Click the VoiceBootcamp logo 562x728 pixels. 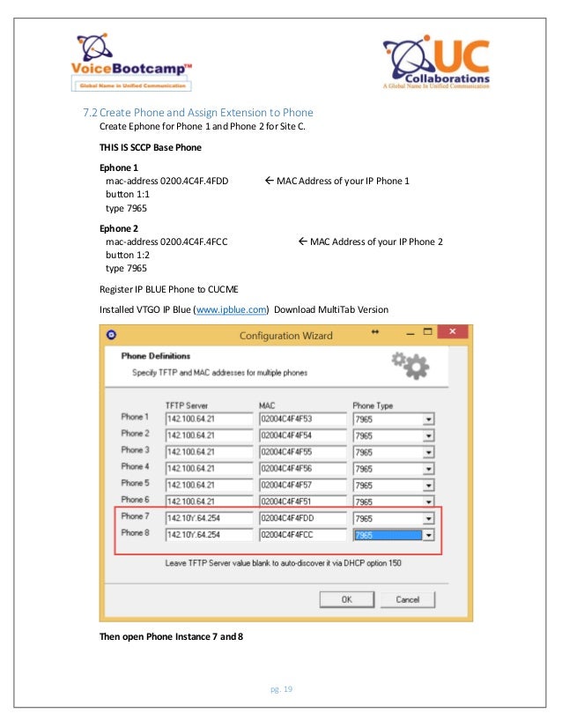click(131, 62)
